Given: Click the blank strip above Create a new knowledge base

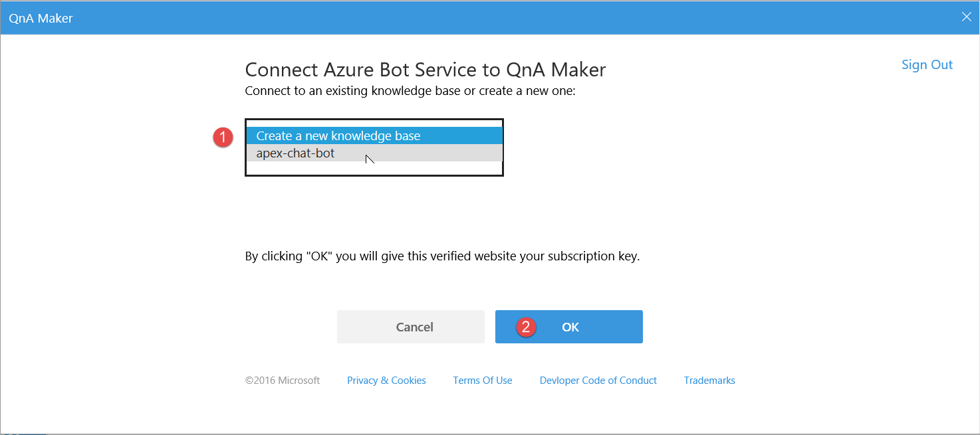Looking at the screenshot, I should (374, 124).
